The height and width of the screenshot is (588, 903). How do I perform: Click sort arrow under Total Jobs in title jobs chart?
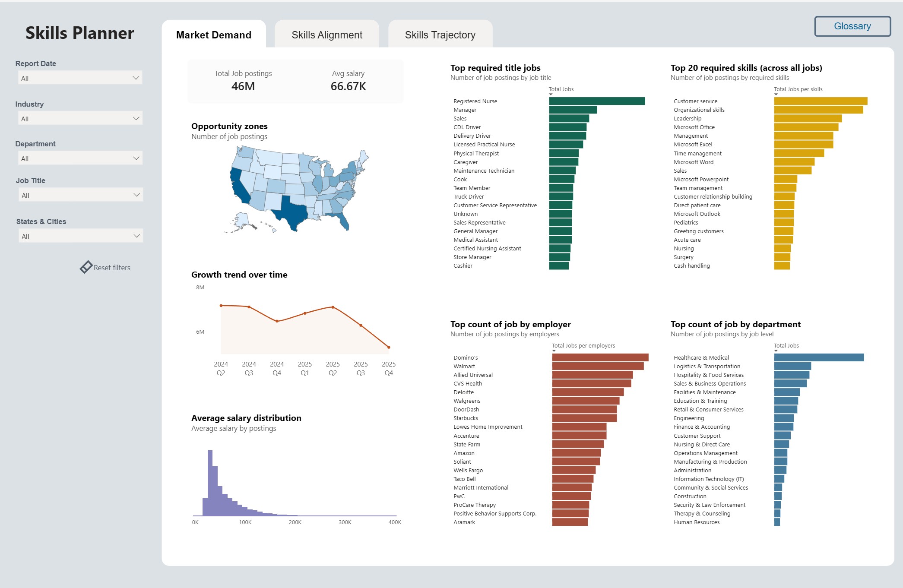pos(551,95)
